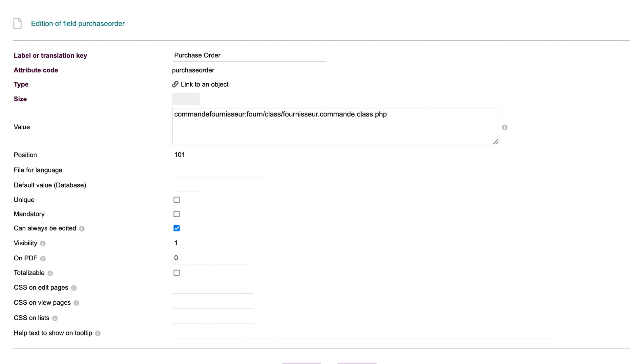Click the Visibility input field
Viewport: 630px width, 364px height.
click(213, 243)
